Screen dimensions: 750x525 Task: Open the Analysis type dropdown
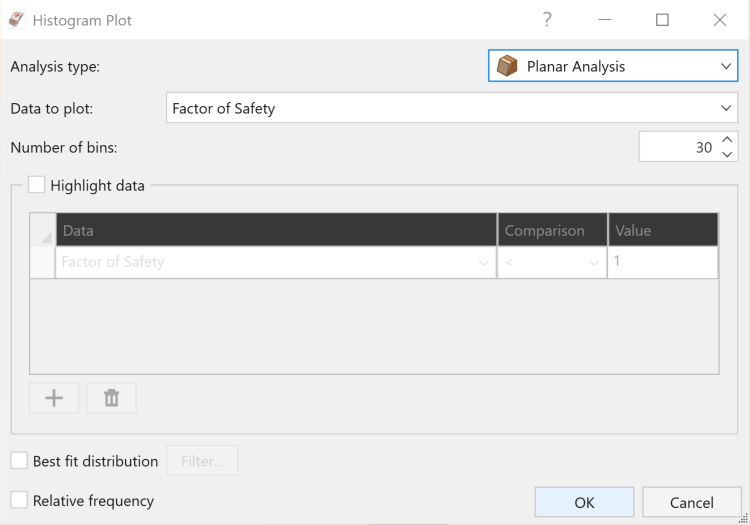[613, 66]
